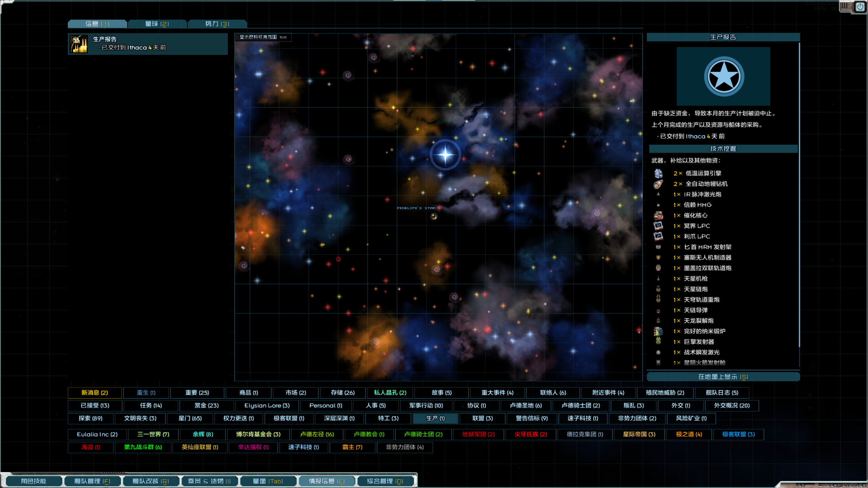868x488 pixels.
Task: Click the fleet marker near Penelope's Star
Action: [434, 217]
